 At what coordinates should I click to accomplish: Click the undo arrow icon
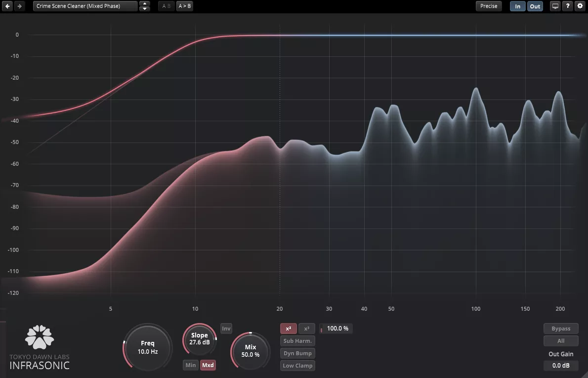8,6
